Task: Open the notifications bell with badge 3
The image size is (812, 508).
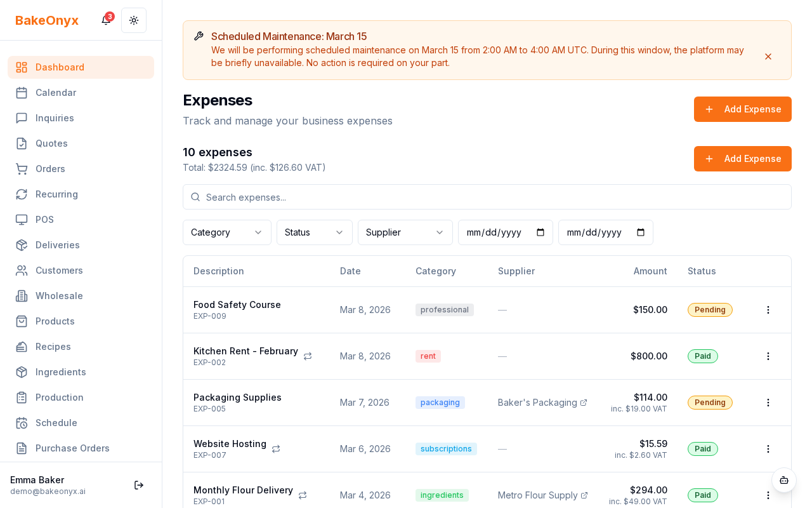Action: [x=105, y=20]
